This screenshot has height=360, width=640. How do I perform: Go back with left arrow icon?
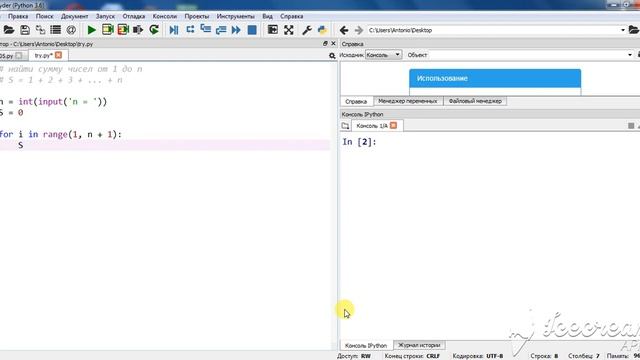[344, 30]
